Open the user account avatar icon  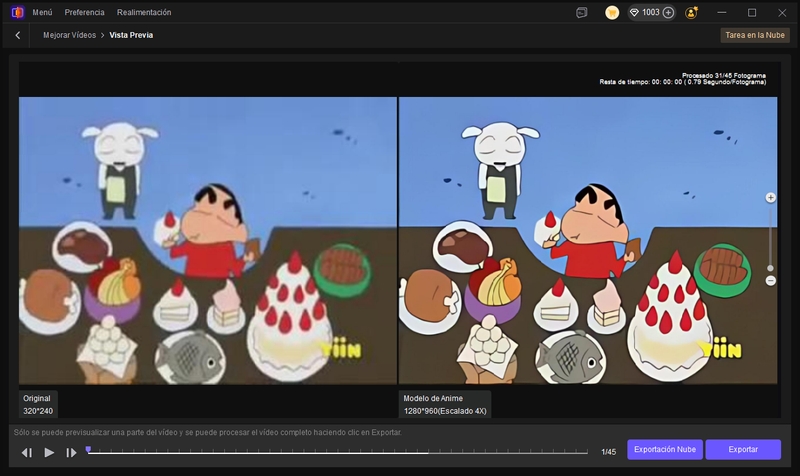coord(692,13)
